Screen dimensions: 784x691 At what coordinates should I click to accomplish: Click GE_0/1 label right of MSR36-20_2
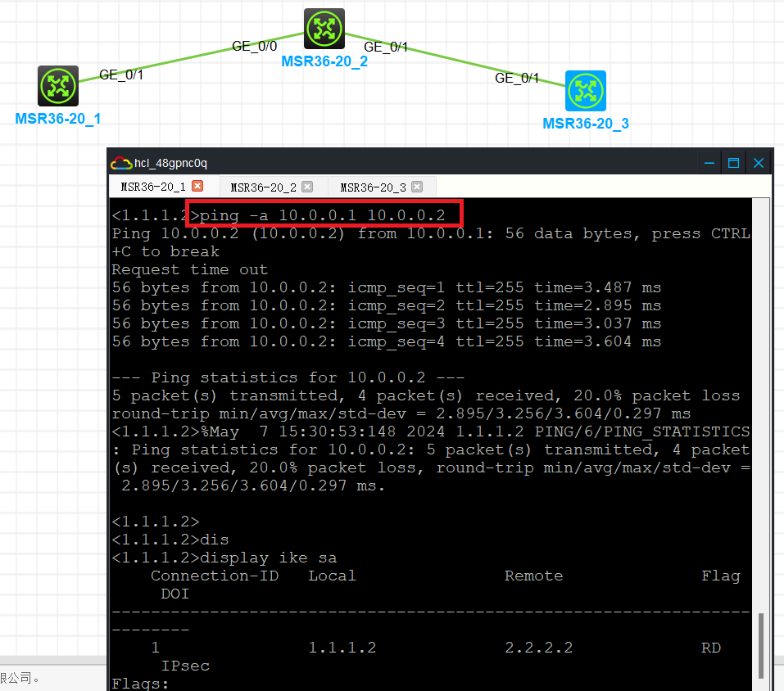point(386,47)
